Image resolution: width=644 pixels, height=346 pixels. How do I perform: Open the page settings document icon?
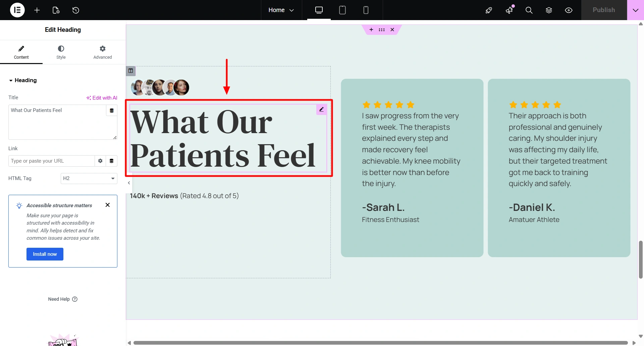point(56,10)
